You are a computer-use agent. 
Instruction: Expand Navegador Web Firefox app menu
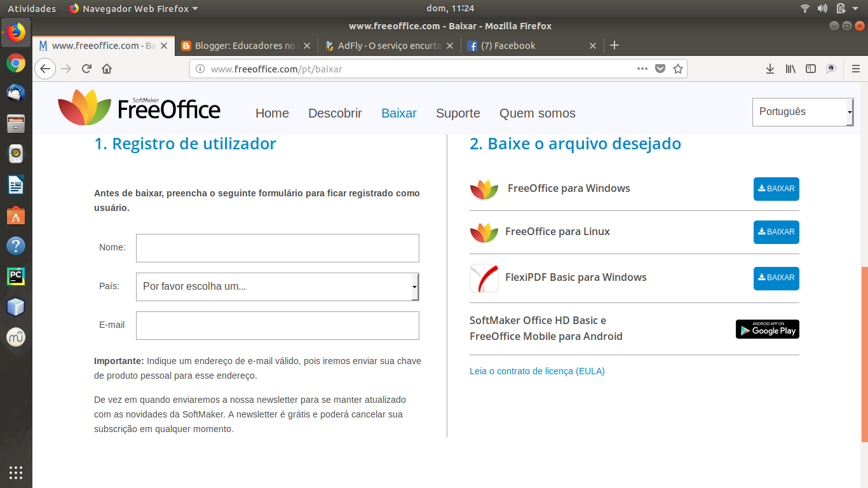click(x=133, y=8)
